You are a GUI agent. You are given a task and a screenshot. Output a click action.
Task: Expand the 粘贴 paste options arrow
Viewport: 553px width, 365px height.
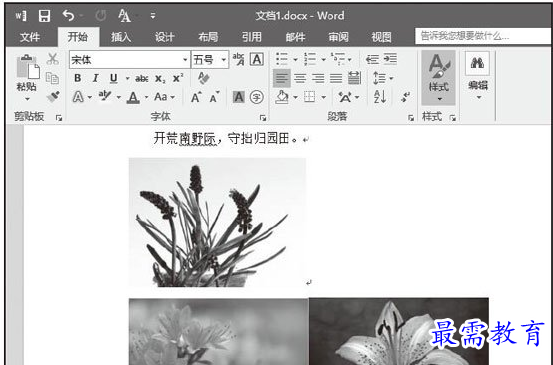tap(27, 99)
